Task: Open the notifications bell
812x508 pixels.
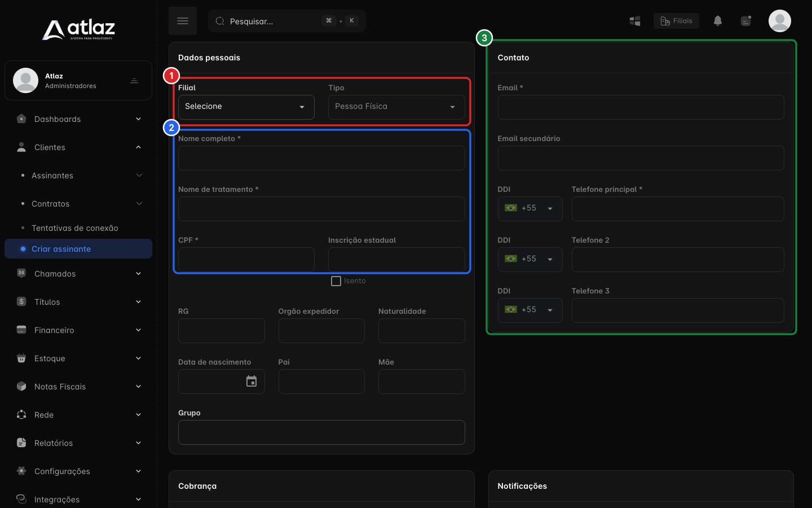Action: pyautogui.click(x=718, y=21)
